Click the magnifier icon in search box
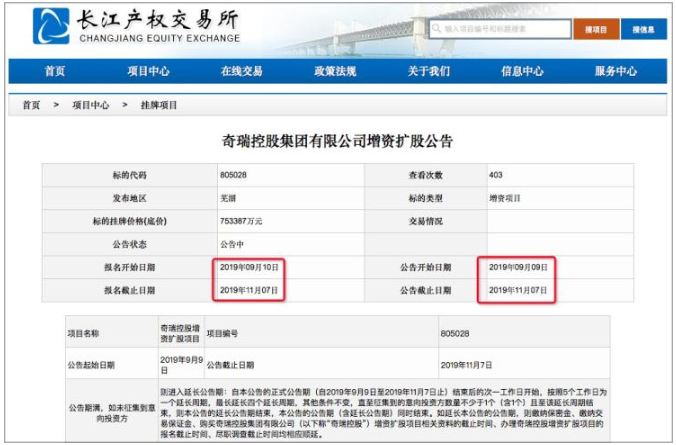This screenshot has height=445, width=676. coord(436,28)
